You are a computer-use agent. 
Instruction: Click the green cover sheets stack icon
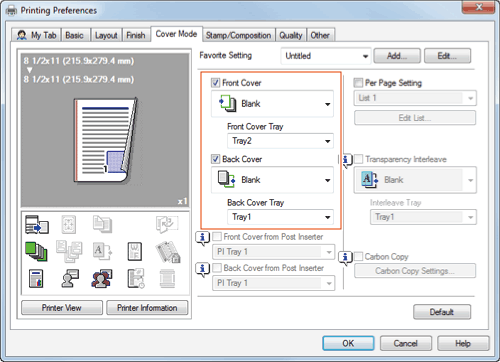click(36, 251)
